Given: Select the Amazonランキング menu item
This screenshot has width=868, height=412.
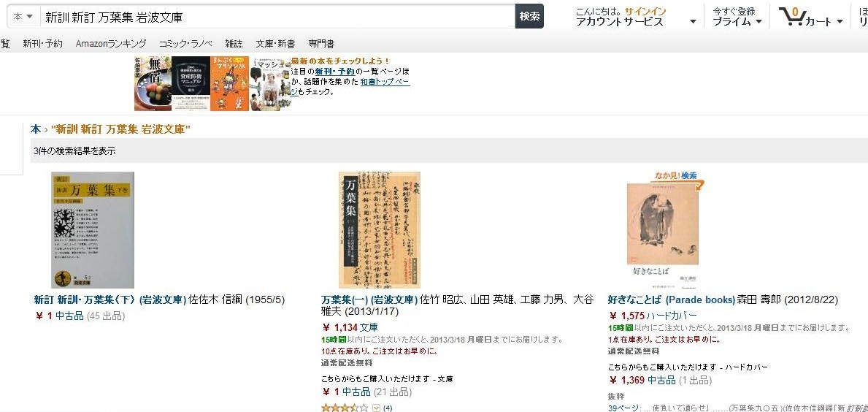Looking at the screenshot, I should click(x=111, y=44).
